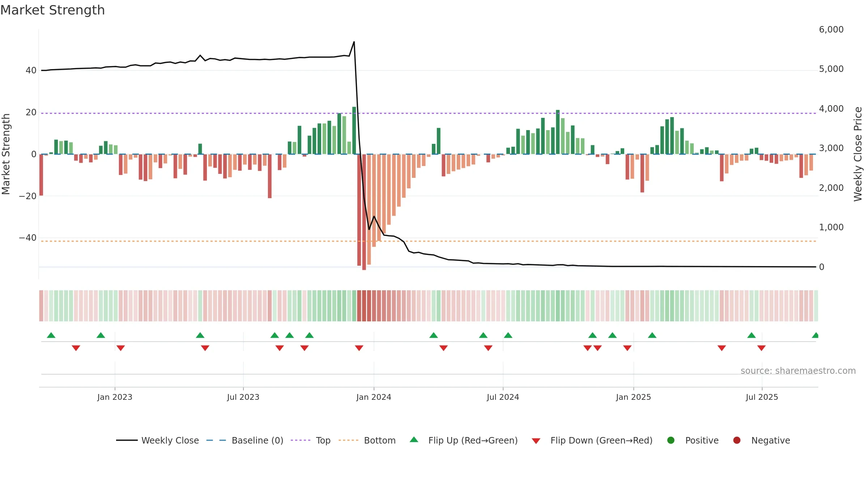Click the Jan 2023 x-axis label
868x488 pixels.
pos(115,397)
